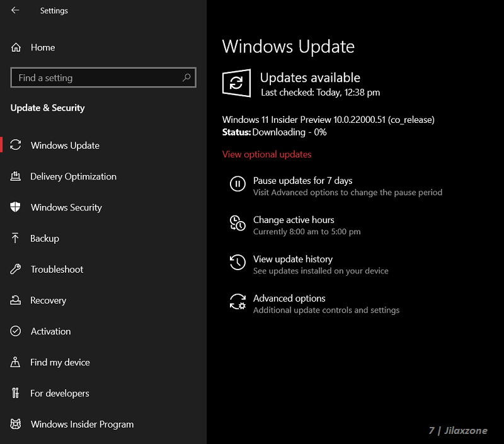Click the Windows Update sync icon in sidebar

[x=15, y=145]
